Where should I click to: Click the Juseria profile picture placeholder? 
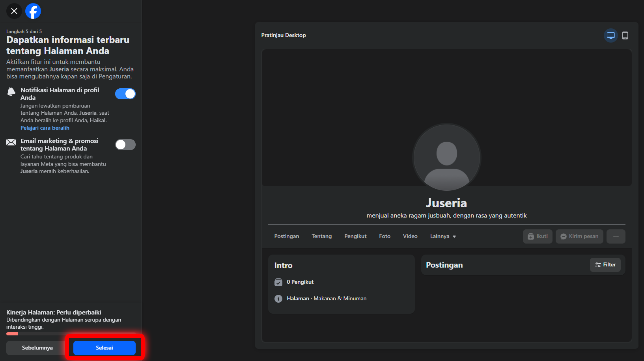(x=446, y=158)
